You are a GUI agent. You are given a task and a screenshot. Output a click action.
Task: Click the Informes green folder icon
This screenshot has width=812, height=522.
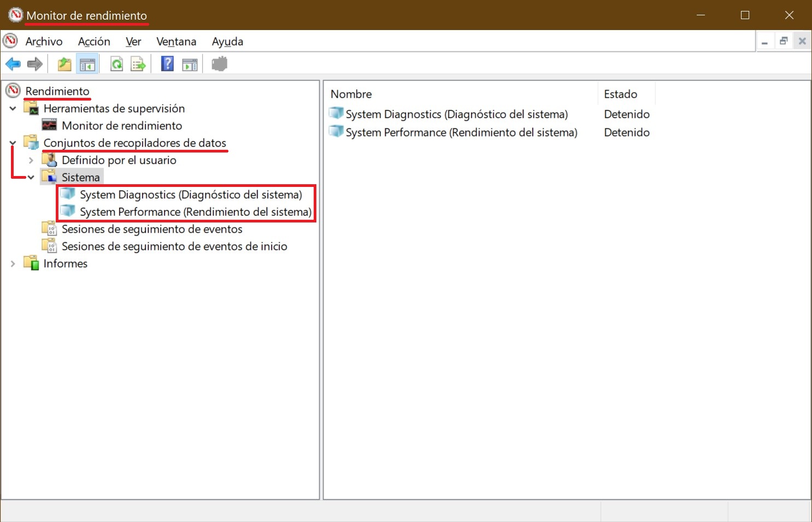(x=31, y=263)
